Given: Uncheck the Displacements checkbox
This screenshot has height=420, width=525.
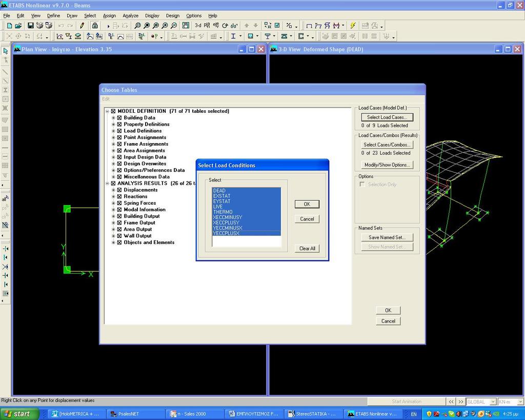Looking at the screenshot, I should pos(119,190).
